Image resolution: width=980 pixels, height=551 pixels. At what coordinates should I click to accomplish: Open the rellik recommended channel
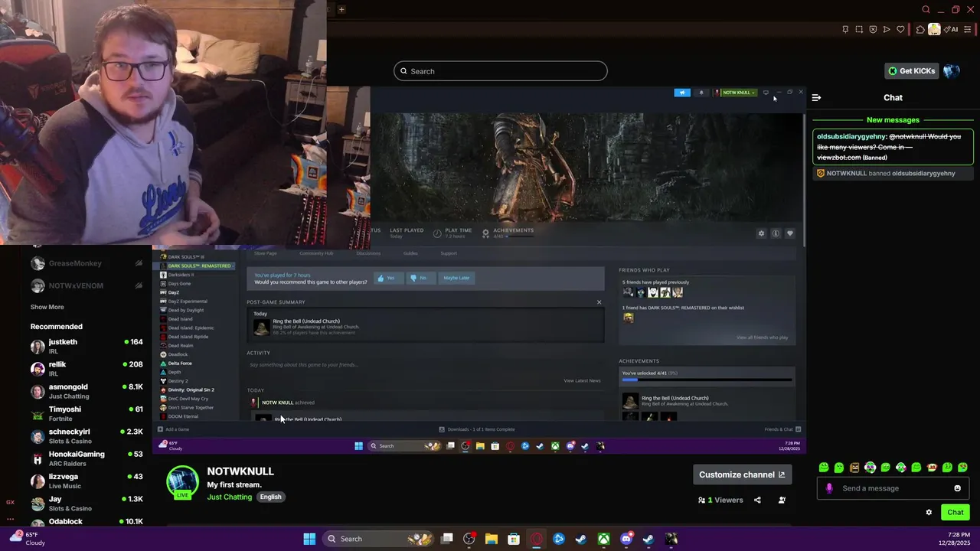(87, 369)
